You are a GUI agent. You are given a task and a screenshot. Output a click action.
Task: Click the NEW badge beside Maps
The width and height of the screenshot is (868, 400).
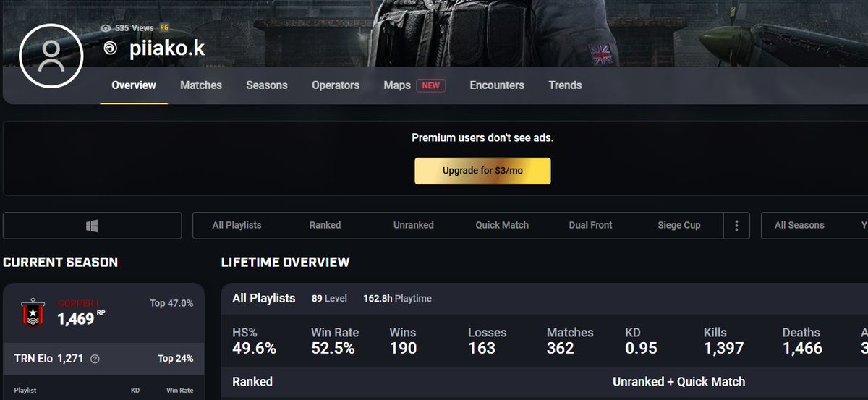click(x=430, y=85)
